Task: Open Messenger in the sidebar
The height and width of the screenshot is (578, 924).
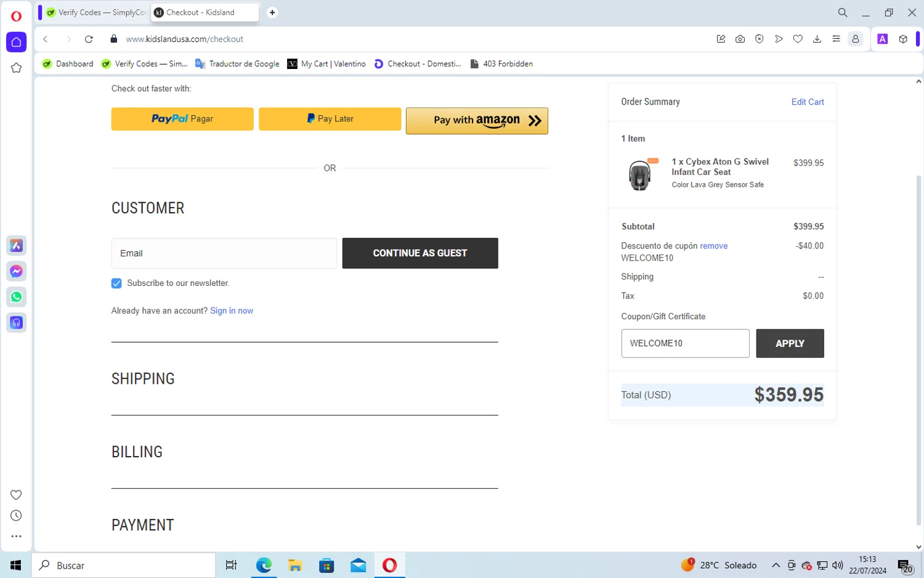Action: click(x=17, y=271)
